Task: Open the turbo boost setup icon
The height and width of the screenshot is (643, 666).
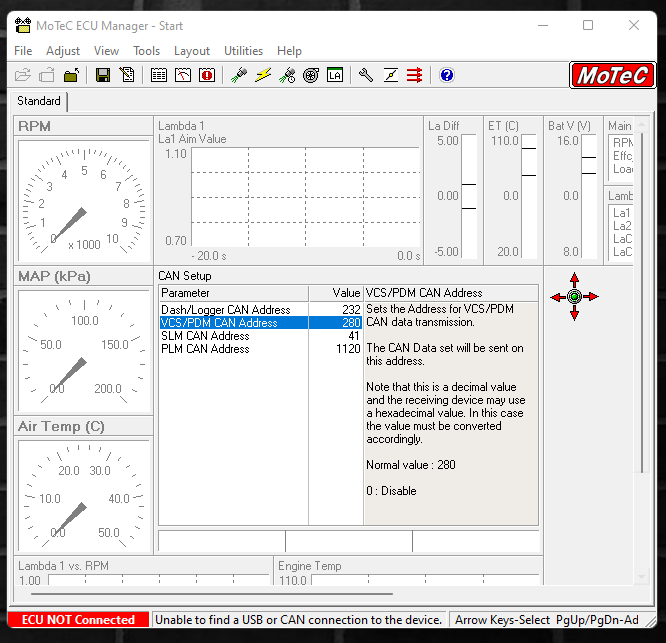Action: (x=311, y=75)
